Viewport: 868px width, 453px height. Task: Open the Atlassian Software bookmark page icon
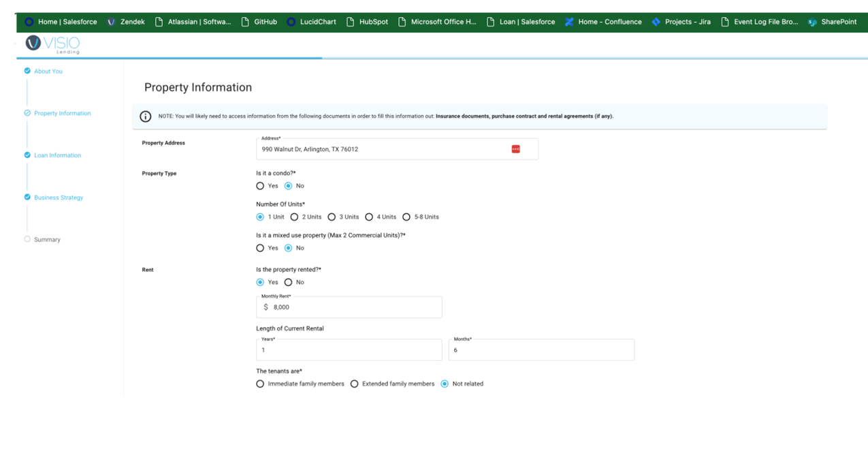point(159,22)
